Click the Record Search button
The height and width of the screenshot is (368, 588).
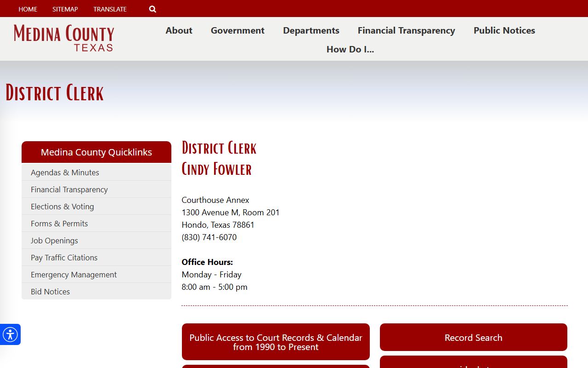(473, 338)
